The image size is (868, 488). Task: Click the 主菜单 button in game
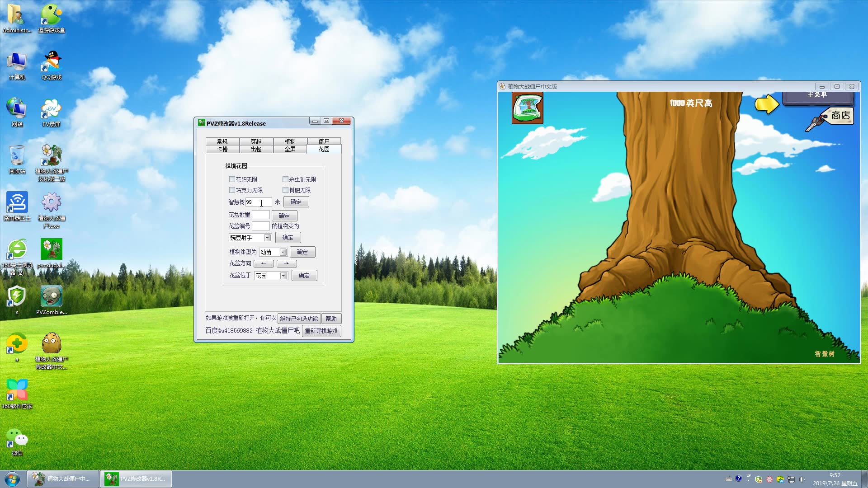click(x=818, y=97)
